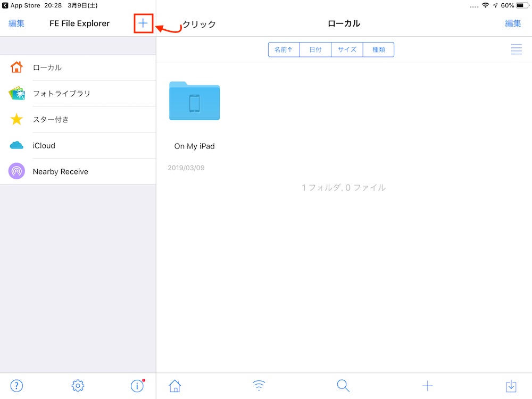
Task: Open the On My iPad folder
Action: [194, 101]
